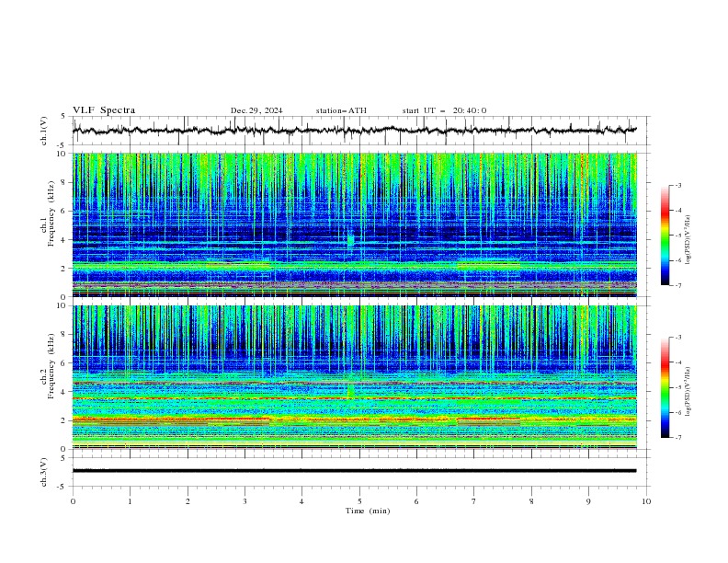Click the "-3" tick on the upper color bar
The image size is (728, 563).
[x=677, y=185]
